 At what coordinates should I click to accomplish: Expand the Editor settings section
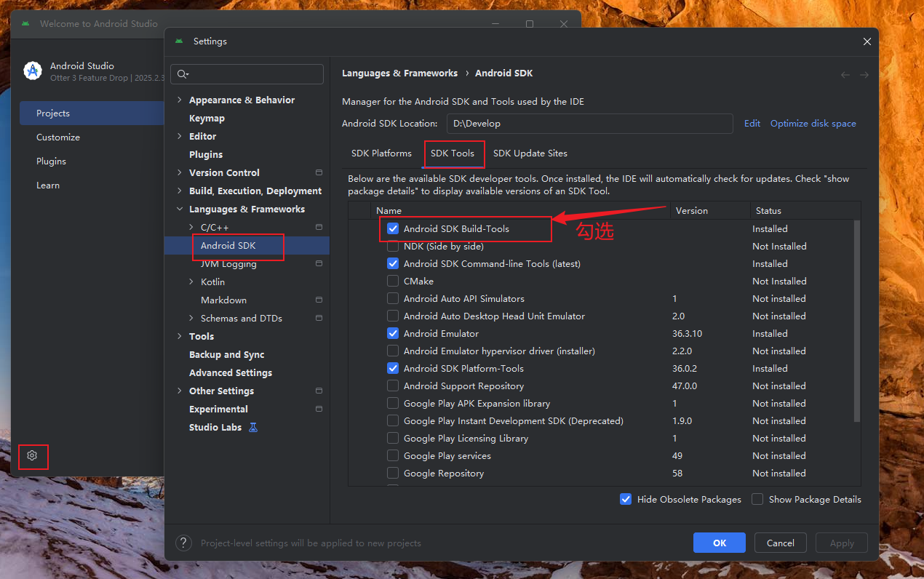pos(180,136)
